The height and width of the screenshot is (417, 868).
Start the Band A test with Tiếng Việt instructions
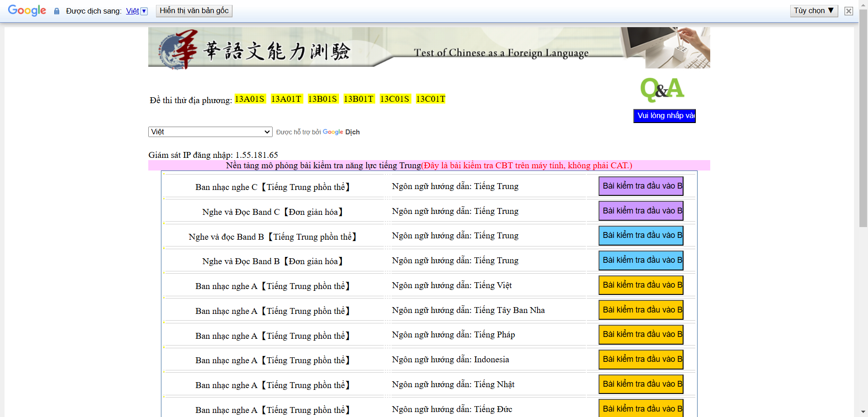click(x=641, y=285)
